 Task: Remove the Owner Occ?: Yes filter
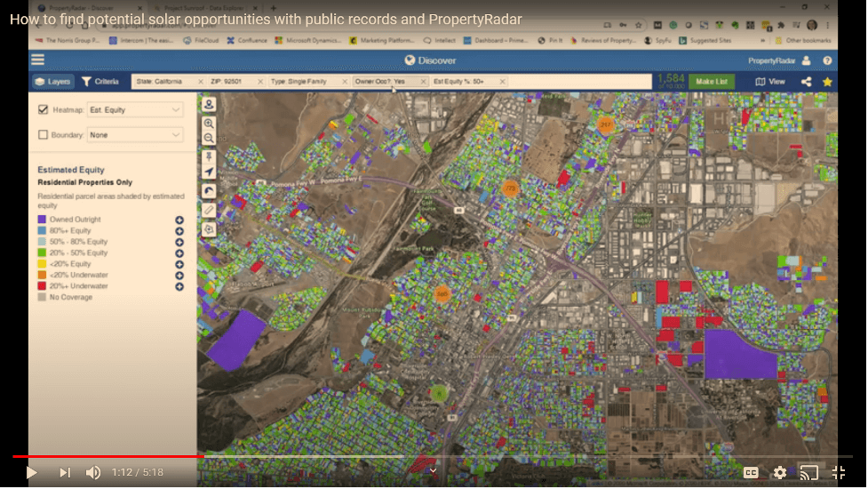click(x=423, y=82)
